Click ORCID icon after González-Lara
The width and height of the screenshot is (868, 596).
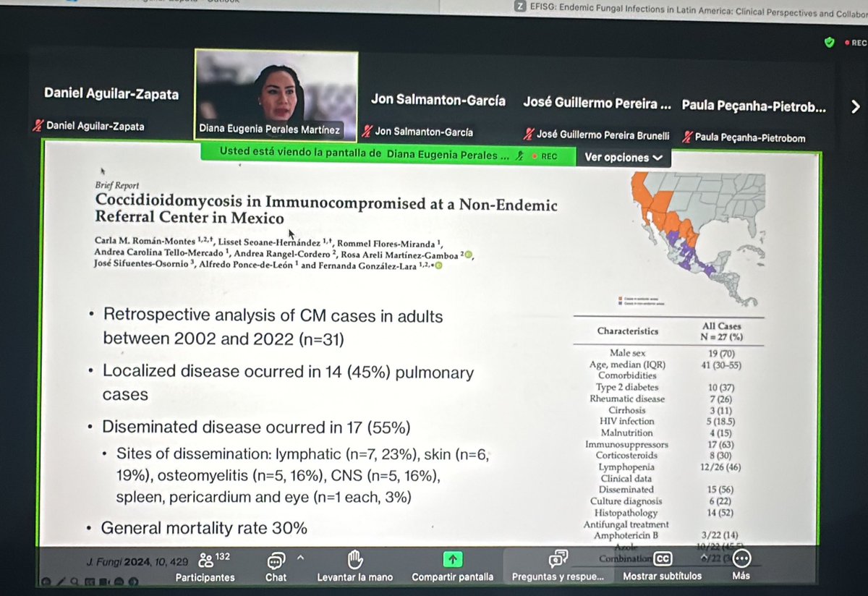pos(438,267)
